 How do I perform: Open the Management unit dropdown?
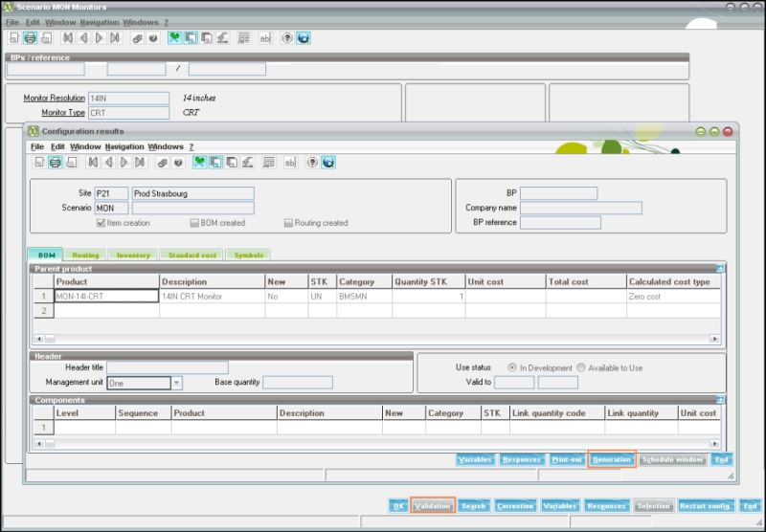pyautogui.click(x=176, y=383)
